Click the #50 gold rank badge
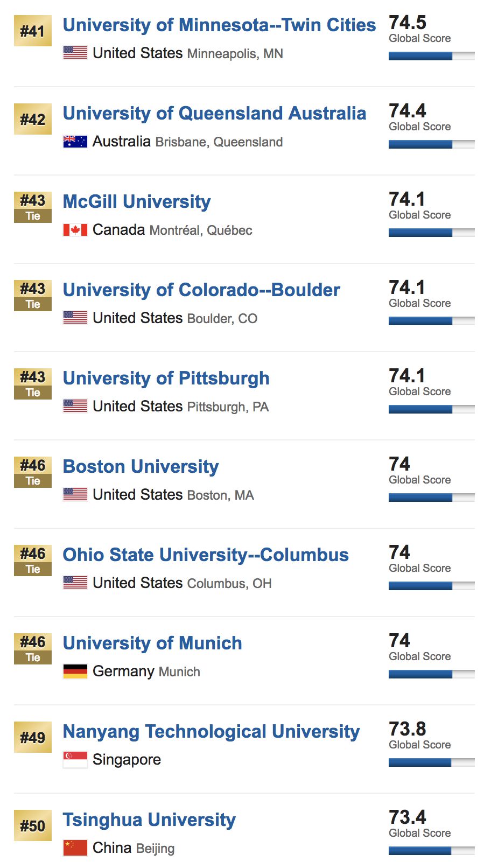This screenshot has height=868, width=491. tap(33, 825)
